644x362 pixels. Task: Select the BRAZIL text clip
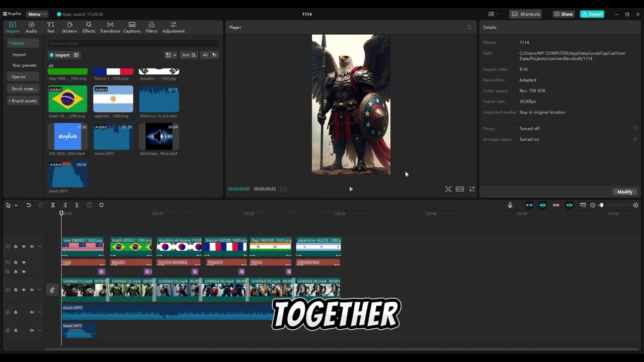coord(131,262)
